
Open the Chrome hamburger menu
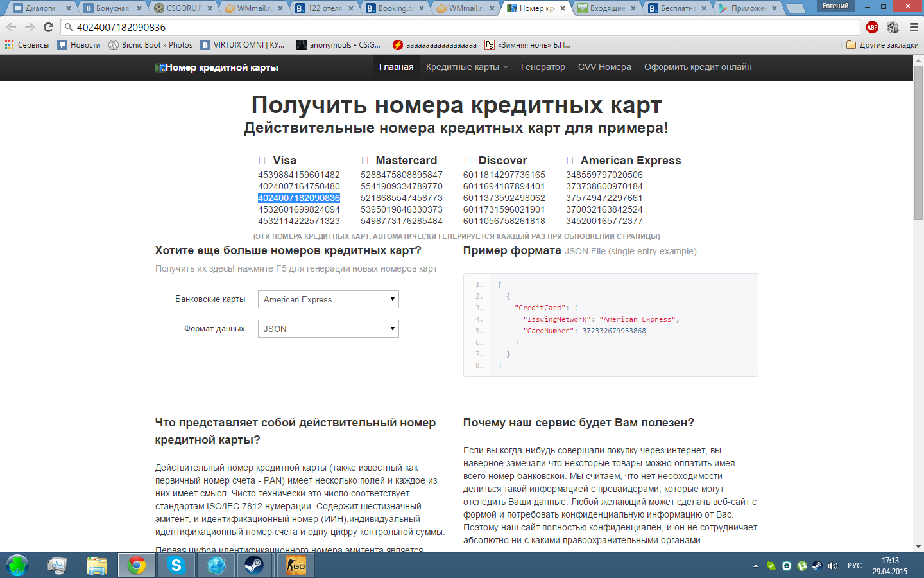[914, 27]
